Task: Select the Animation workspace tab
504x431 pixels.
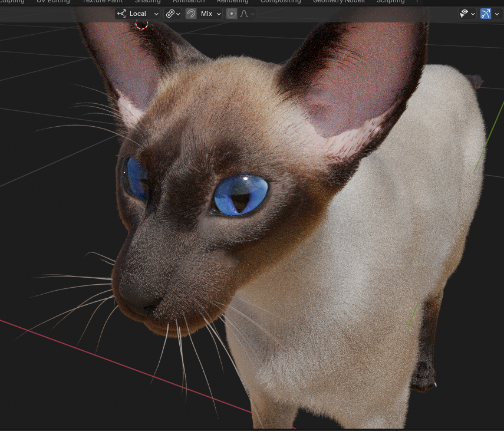Action: 189,2
